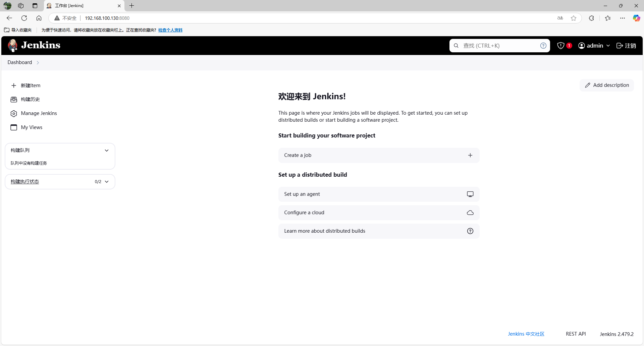Add page to favorites with star icon

click(x=574, y=18)
